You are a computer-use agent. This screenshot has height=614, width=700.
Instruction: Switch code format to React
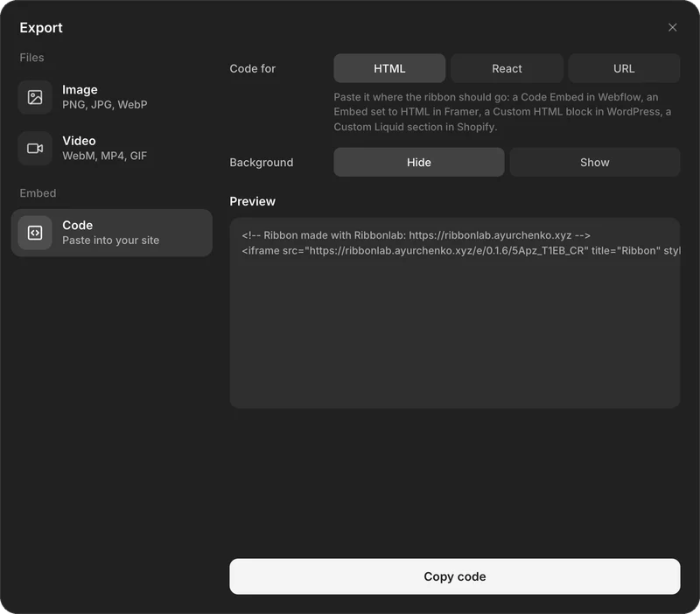click(507, 68)
